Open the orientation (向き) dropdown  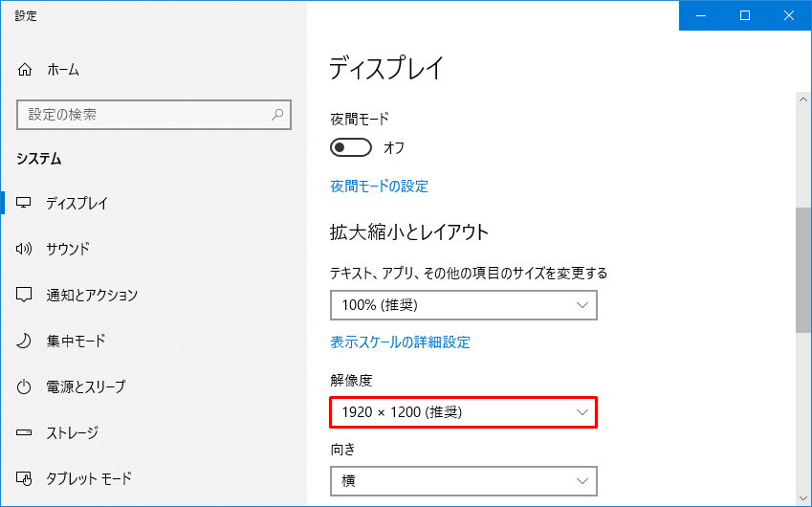(x=463, y=480)
